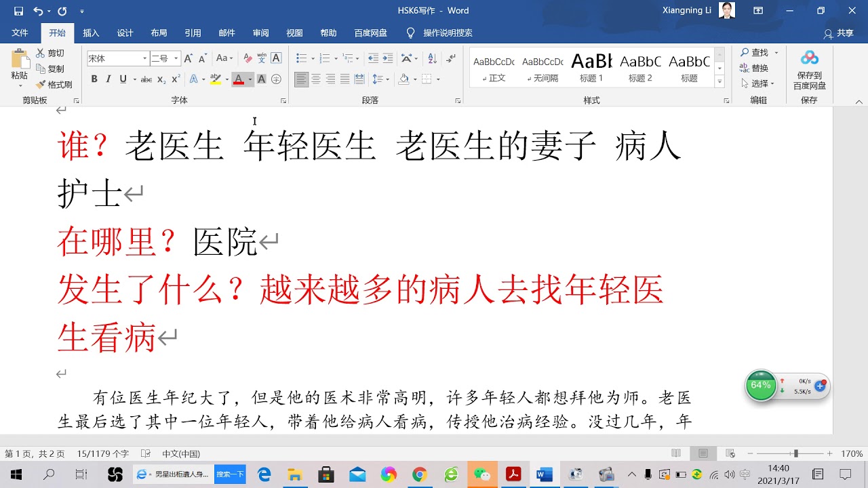Center-align the paragraph
The height and width of the screenshot is (488, 868).
point(316,79)
